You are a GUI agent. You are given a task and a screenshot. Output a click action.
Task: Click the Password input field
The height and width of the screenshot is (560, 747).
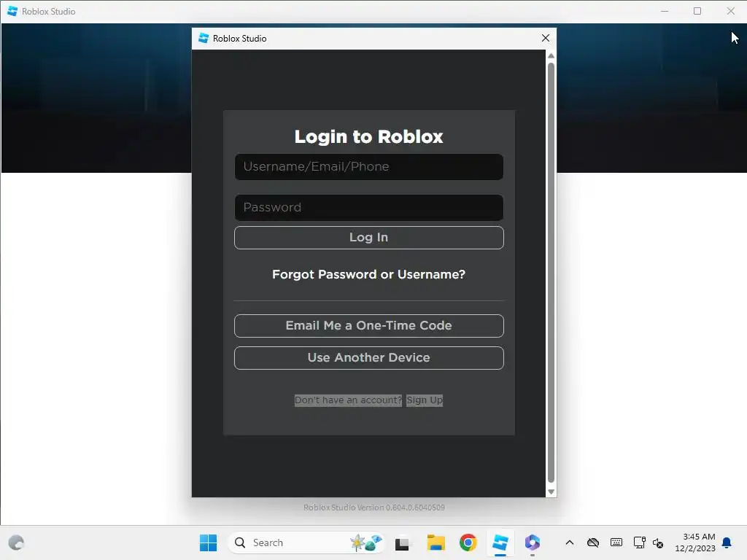(368, 207)
